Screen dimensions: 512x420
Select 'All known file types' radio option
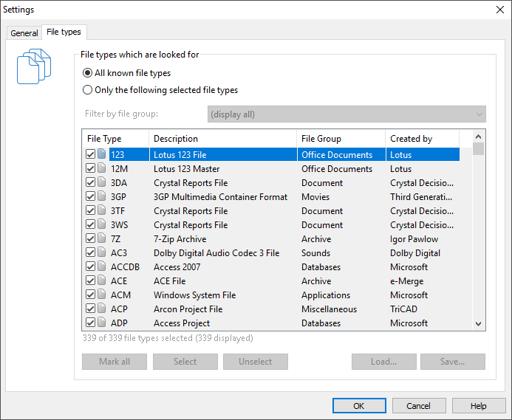pos(88,73)
